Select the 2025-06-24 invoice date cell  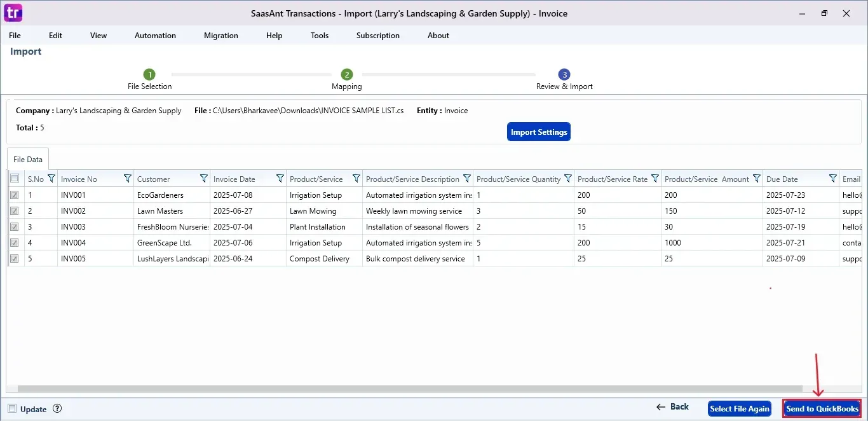248,259
